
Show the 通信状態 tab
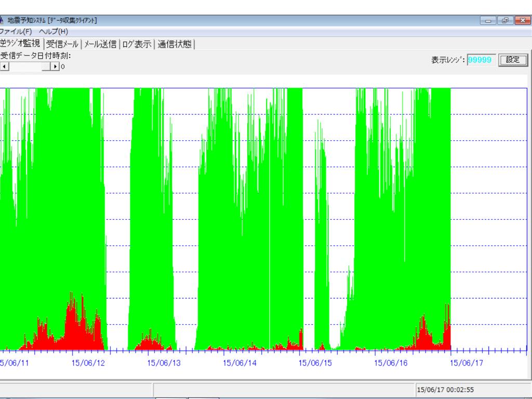coord(175,44)
